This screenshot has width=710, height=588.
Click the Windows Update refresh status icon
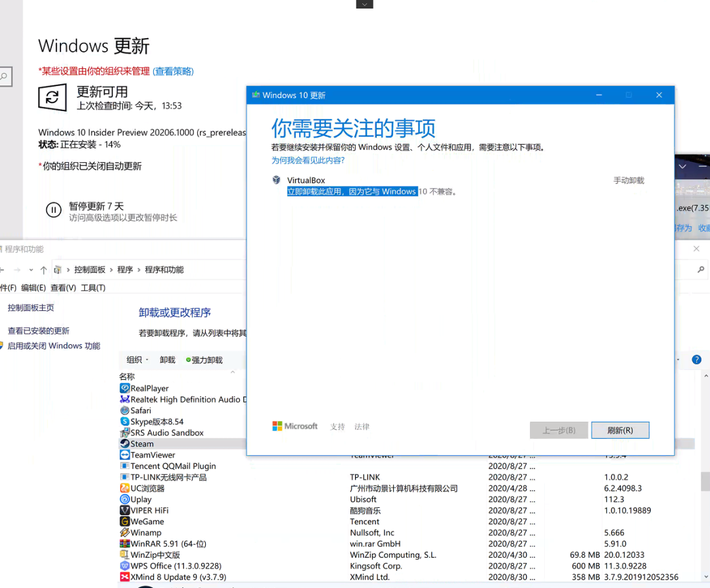pyautogui.click(x=53, y=97)
